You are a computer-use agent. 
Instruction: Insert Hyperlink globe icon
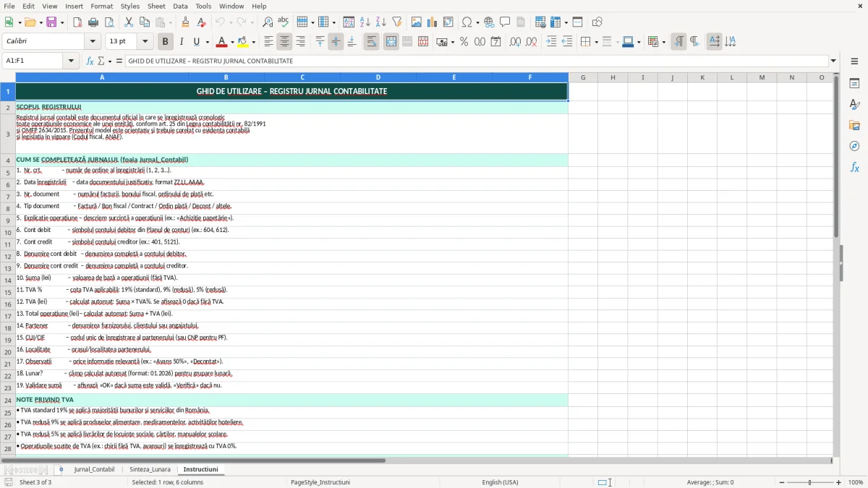tap(489, 22)
